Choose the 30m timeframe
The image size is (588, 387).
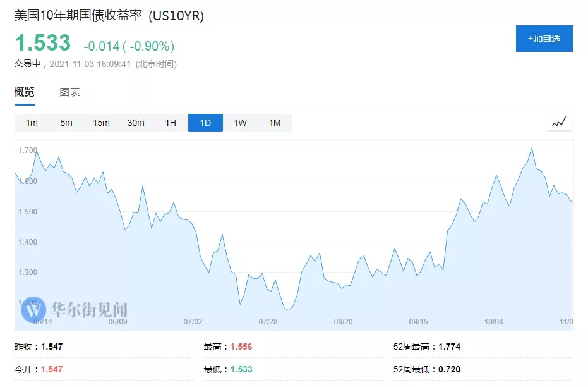[x=136, y=123]
